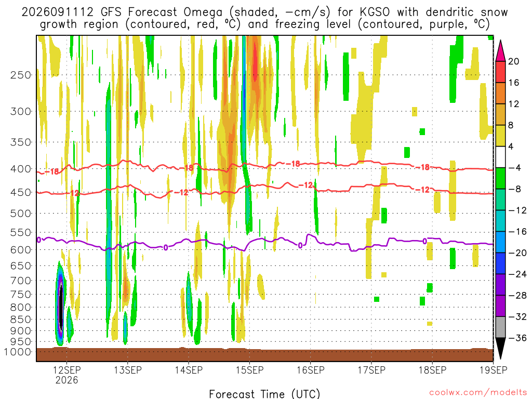532x399 pixels.
Task: Click the magenta arrow atop the color bar
Action: (500, 51)
